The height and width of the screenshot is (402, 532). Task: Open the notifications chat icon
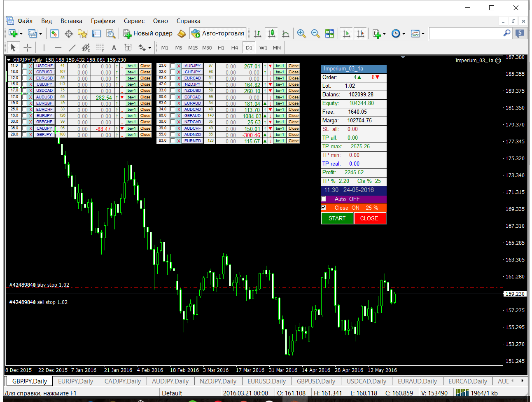520,33
